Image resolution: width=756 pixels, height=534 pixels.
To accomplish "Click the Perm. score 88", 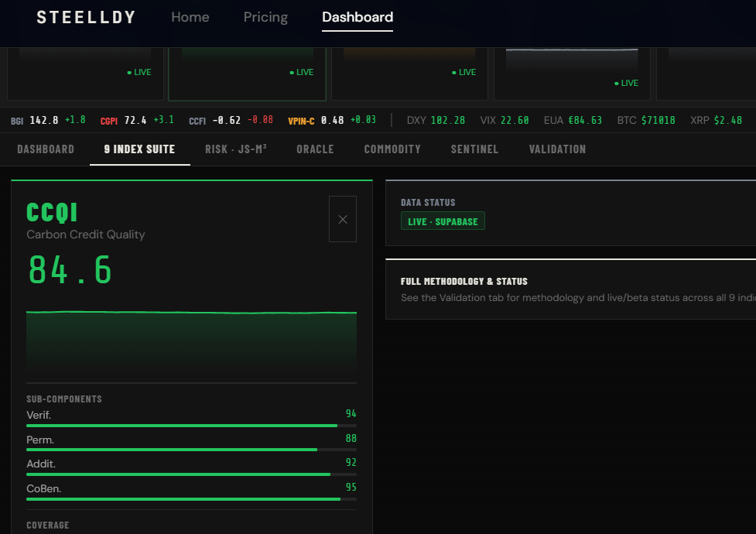I will click(x=351, y=438).
